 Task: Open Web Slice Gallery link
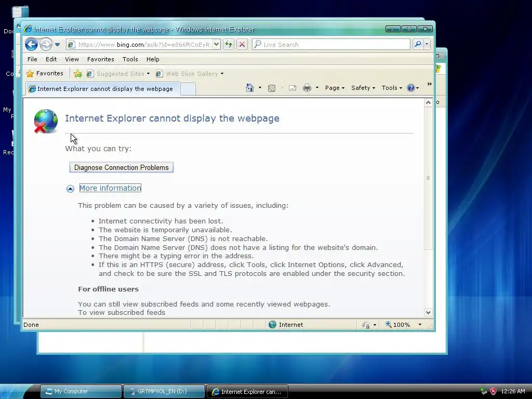click(x=189, y=74)
